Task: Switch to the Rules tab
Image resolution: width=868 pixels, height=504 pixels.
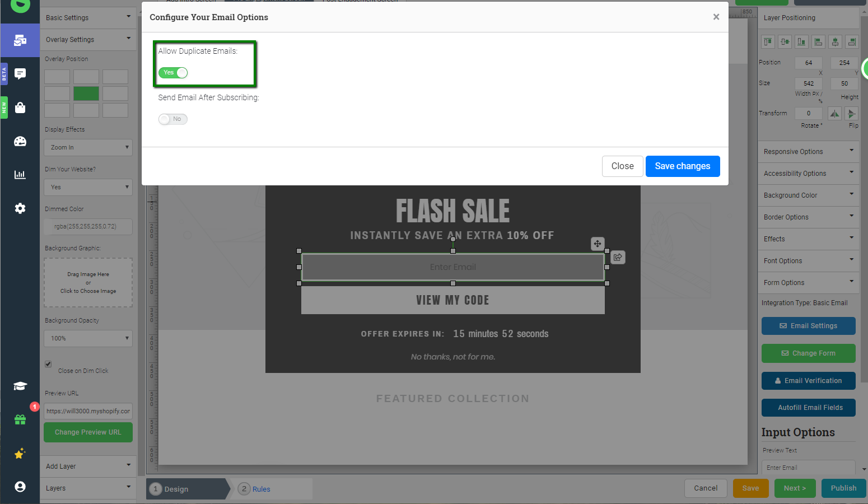Action: tap(260, 488)
